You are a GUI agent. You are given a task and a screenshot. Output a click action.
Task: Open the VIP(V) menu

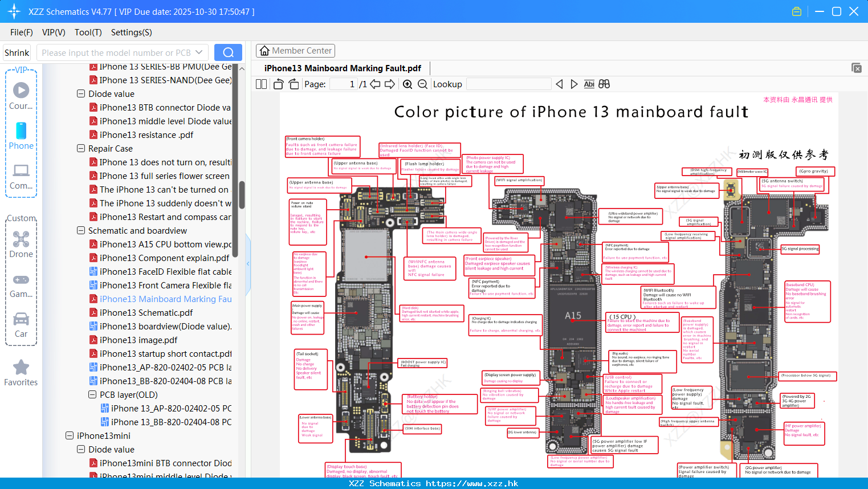point(54,32)
